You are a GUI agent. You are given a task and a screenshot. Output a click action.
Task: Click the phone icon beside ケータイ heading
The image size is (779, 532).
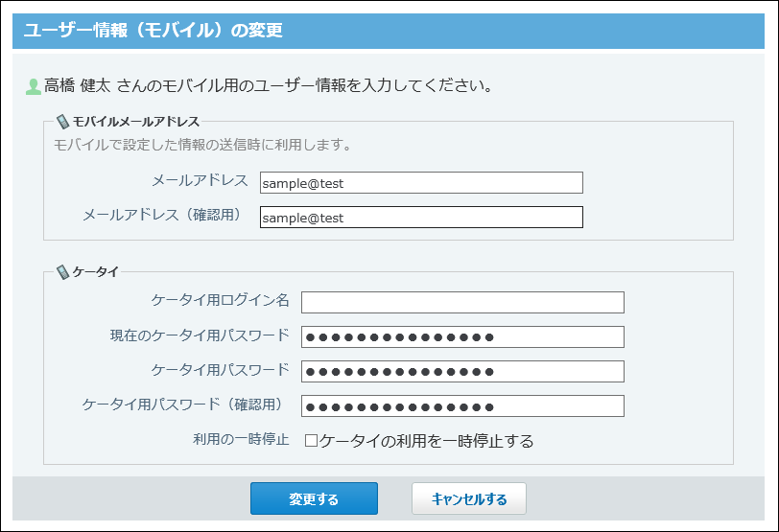click(x=62, y=272)
